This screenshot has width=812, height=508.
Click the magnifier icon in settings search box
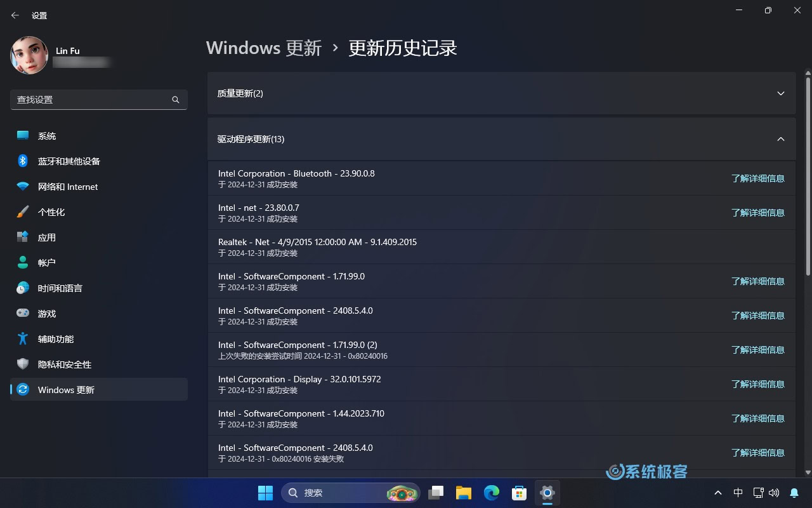click(176, 100)
